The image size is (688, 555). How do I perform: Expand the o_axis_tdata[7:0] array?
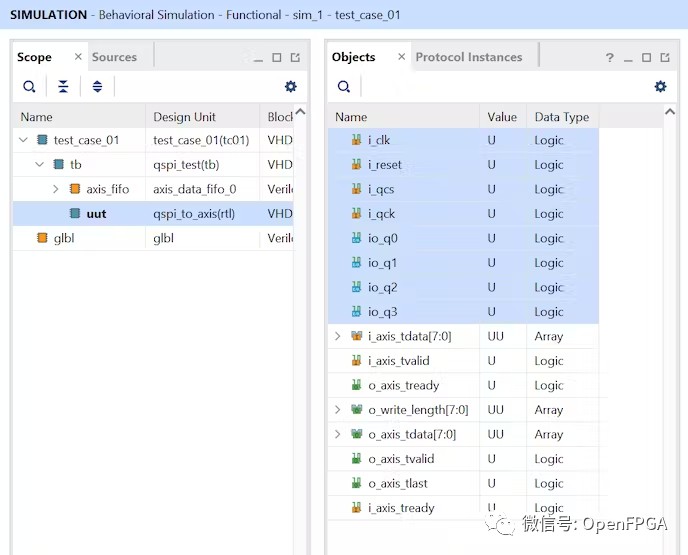[337, 434]
